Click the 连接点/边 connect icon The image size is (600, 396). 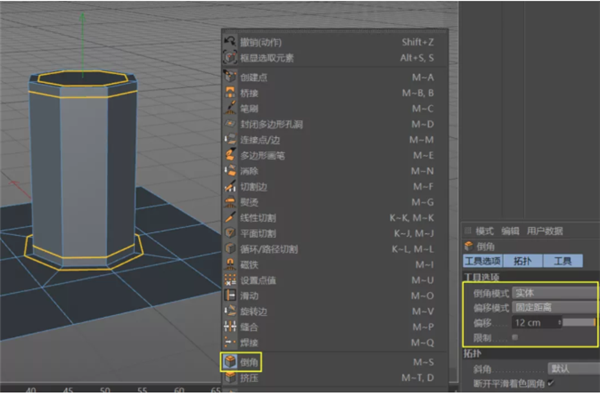[x=230, y=140]
